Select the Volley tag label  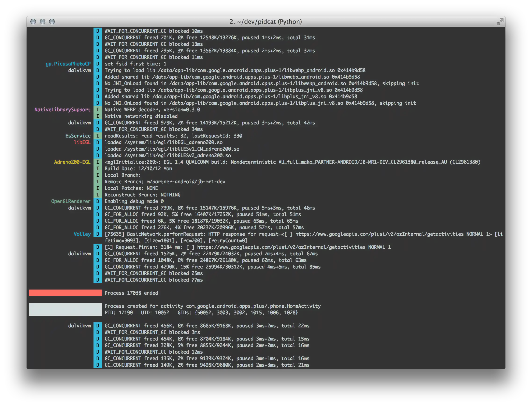(x=82, y=234)
